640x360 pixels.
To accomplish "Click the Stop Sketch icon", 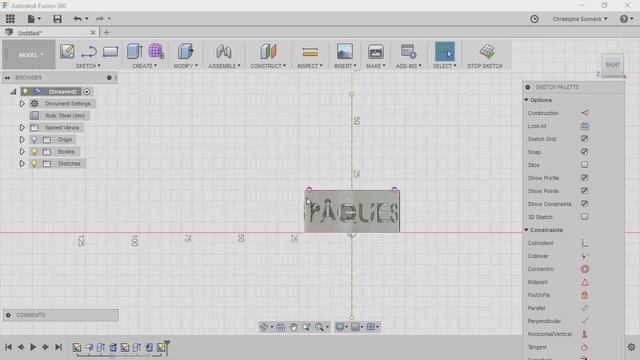I will pyautogui.click(x=487, y=51).
